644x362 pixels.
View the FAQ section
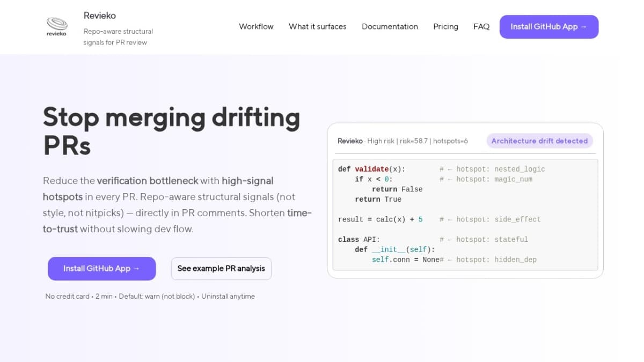[481, 26]
